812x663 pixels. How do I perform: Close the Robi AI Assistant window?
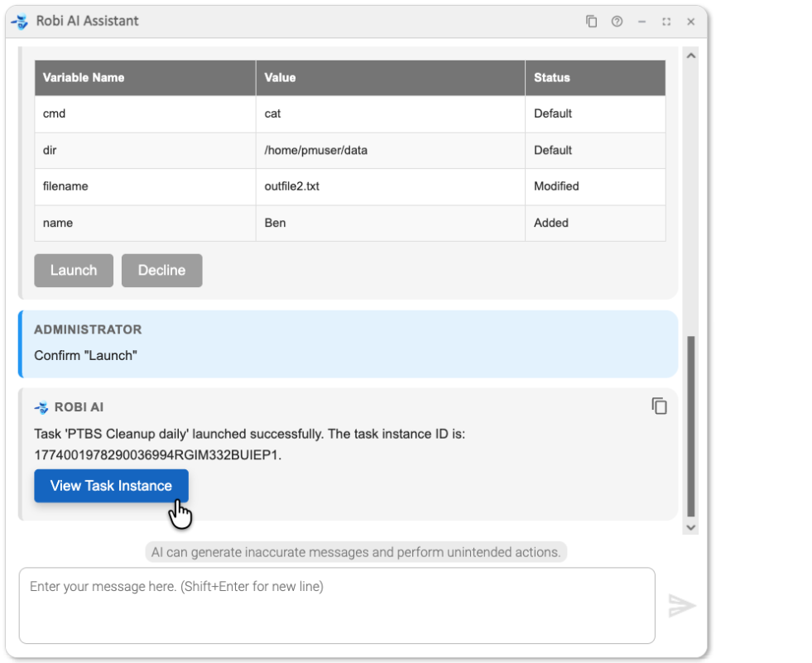tap(691, 22)
